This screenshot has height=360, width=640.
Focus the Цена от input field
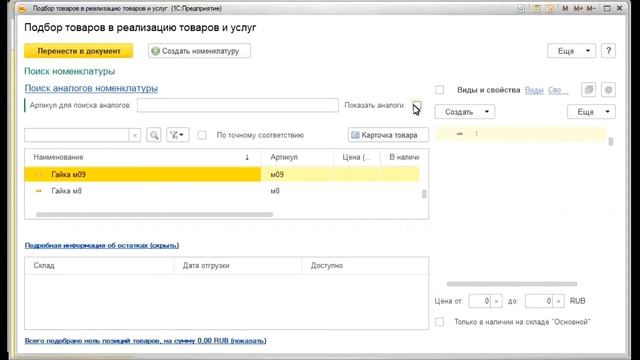click(x=480, y=301)
